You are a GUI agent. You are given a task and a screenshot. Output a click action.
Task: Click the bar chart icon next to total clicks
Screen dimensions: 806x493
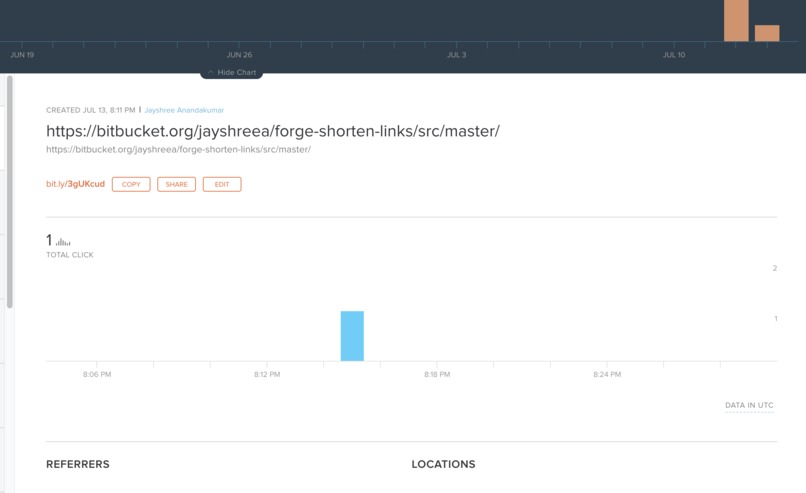pos(63,242)
